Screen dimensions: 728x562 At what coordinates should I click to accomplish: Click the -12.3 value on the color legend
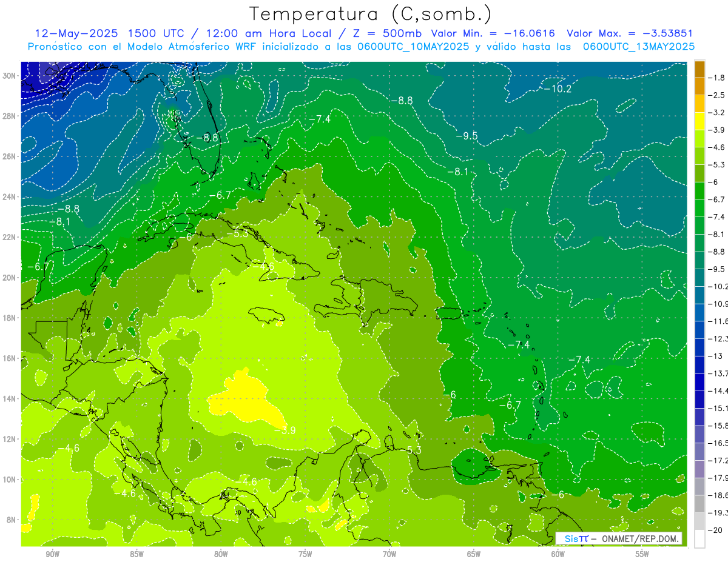coord(718,338)
